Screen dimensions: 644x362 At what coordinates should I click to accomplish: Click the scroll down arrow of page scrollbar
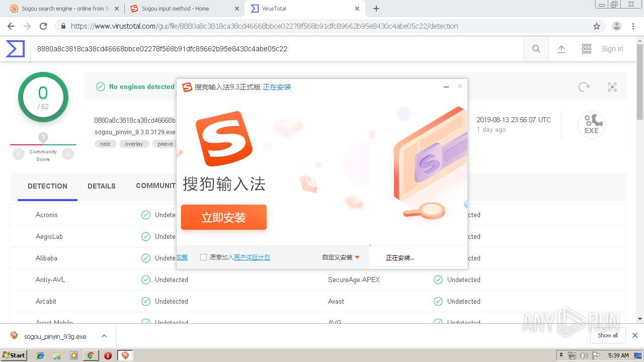point(640,319)
